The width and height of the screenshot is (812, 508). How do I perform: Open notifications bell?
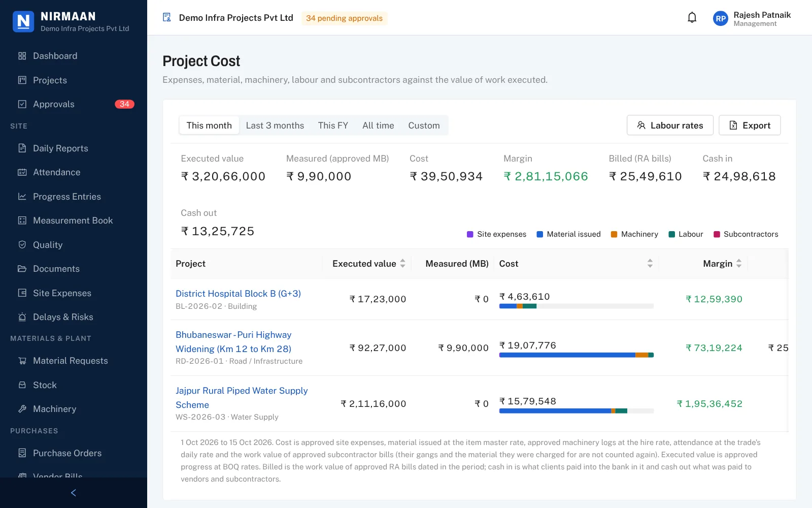coord(692,18)
